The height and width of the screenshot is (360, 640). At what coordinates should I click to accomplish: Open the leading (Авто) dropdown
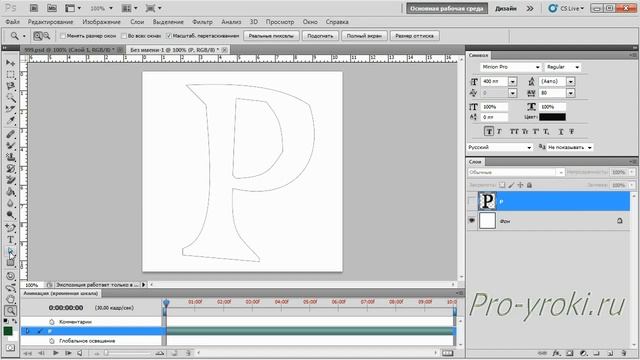(x=571, y=82)
